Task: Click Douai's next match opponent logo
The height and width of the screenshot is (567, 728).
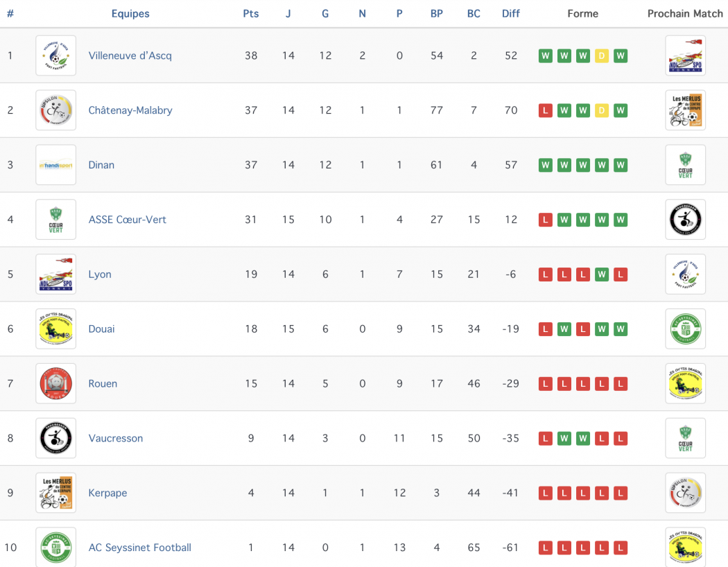Action: 685,329
